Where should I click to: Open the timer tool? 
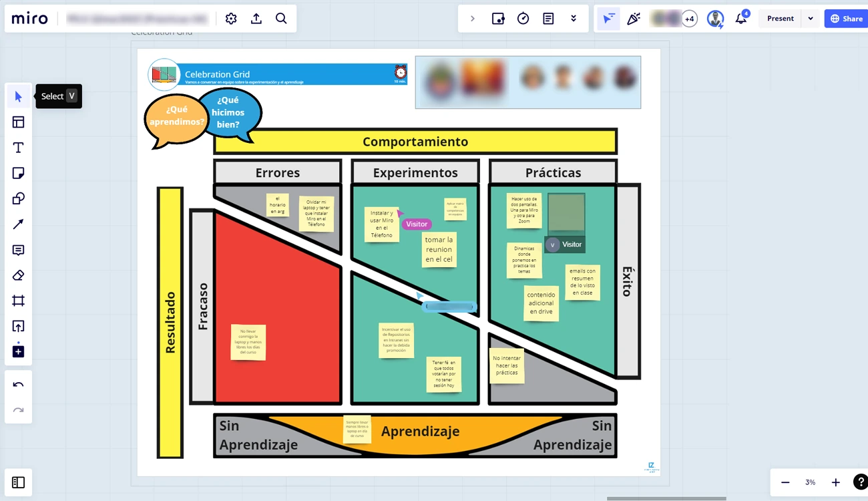[523, 19]
